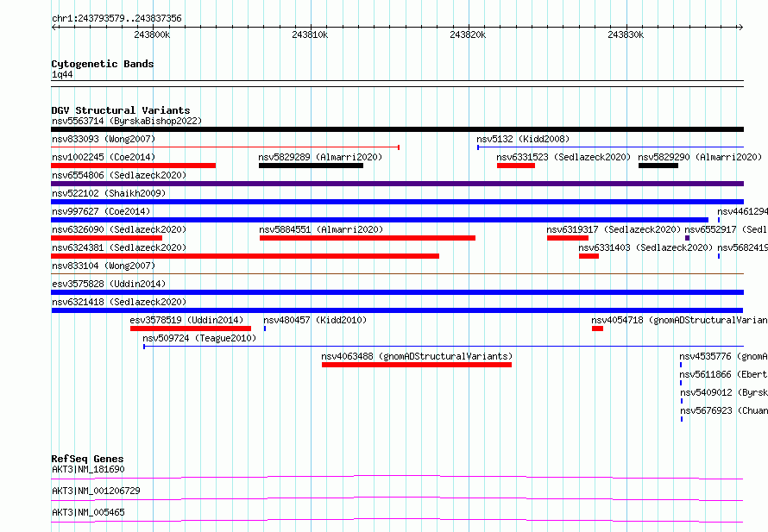The height and width of the screenshot is (532, 768).
Task: Open nsv509724 (Teague2010) label
Action: (199, 338)
